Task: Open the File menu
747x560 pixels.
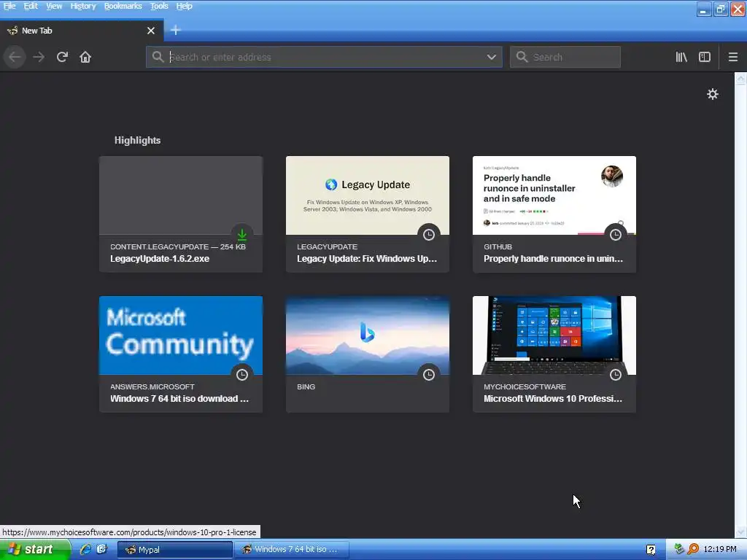Action: point(9,6)
